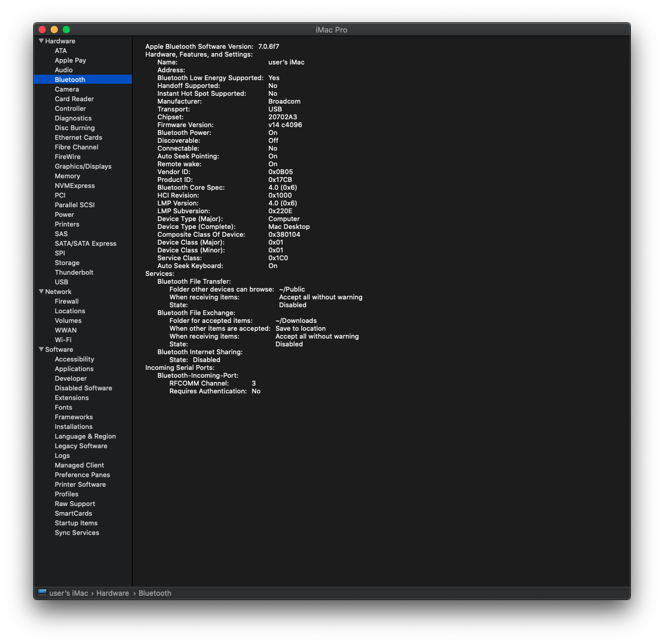Select SPI in the sidebar
Image resolution: width=664 pixels, height=644 pixels.
[x=60, y=253]
